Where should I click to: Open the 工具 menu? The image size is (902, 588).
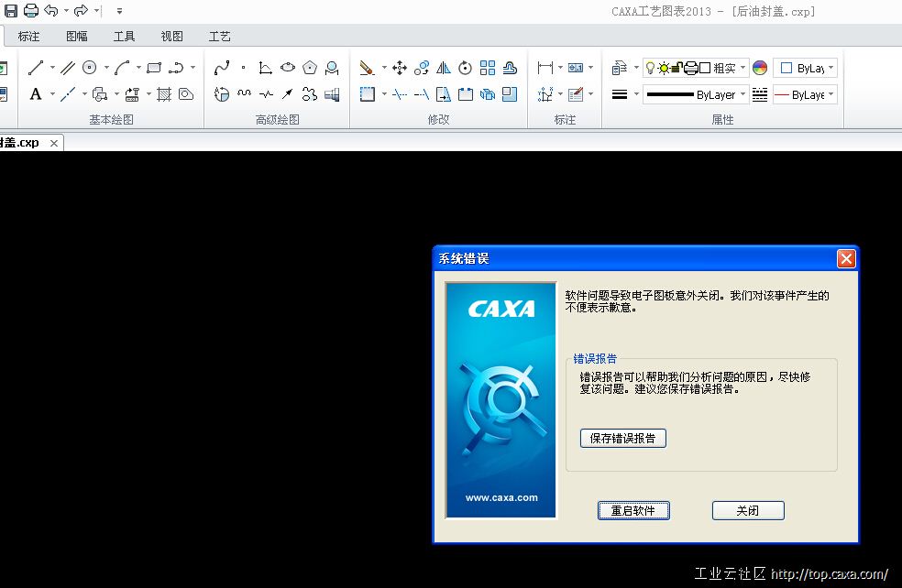coord(125,36)
